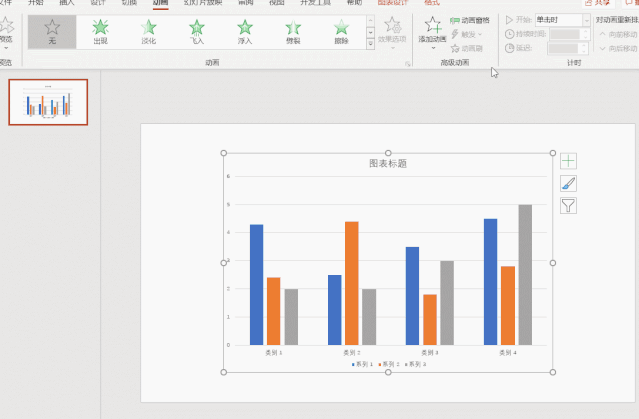This screenshot has height=419, width=639.
Task: Apply the 淡化 (Fade) animation
Action: coord(148,32)
